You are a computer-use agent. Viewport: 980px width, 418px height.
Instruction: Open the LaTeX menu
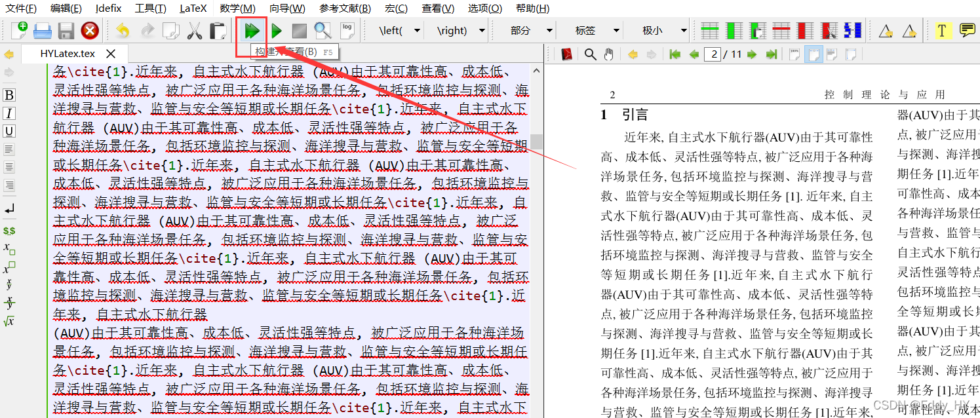[193, 9]
